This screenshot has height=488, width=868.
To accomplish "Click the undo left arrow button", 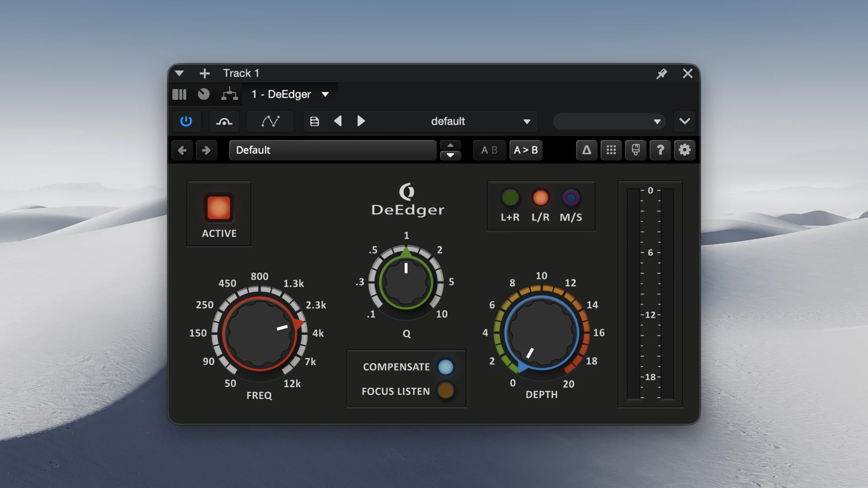I will coord(182,150).
